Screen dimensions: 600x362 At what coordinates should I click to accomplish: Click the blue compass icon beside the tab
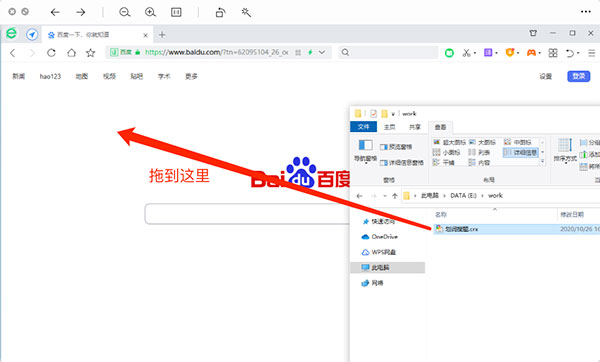32,34
